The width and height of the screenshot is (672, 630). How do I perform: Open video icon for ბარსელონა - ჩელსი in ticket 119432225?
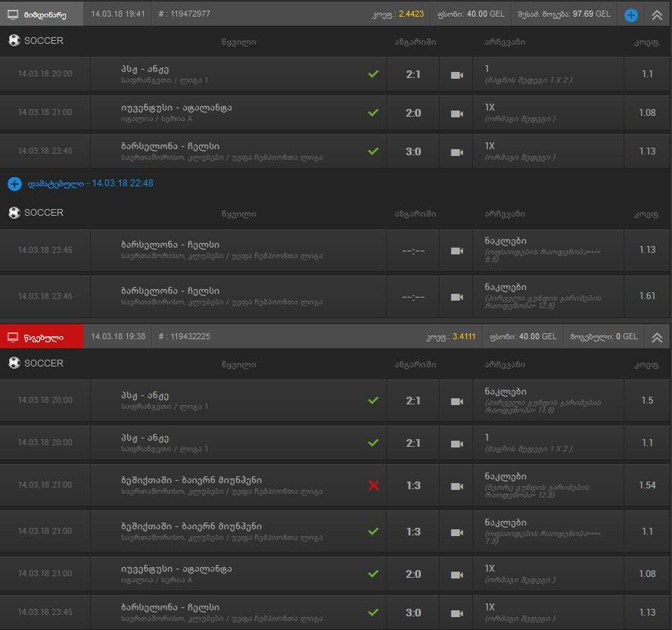point(457,613)
